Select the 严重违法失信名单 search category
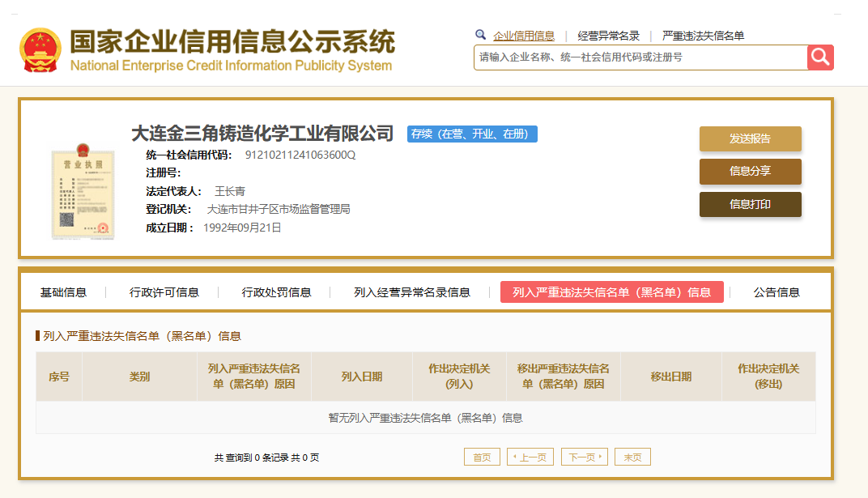 click(x=703, y=36)
